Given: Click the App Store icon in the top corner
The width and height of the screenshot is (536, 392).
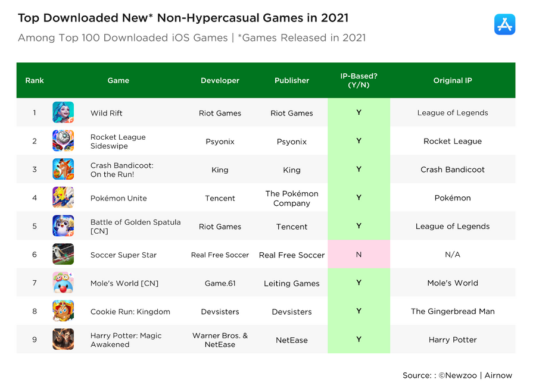Looking at the screenshot, I should click(504, 24).
